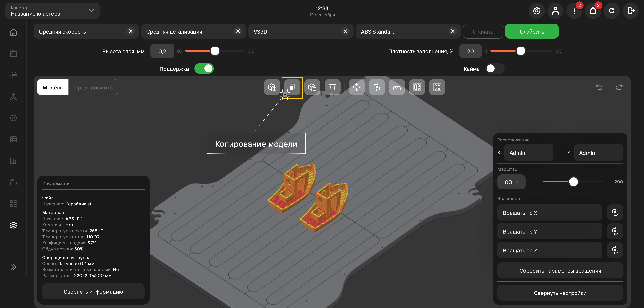The height and width of the screenshot is (308, 644).
Task: Switch to the Предпросмотр tab
Action: pos(93,87)
